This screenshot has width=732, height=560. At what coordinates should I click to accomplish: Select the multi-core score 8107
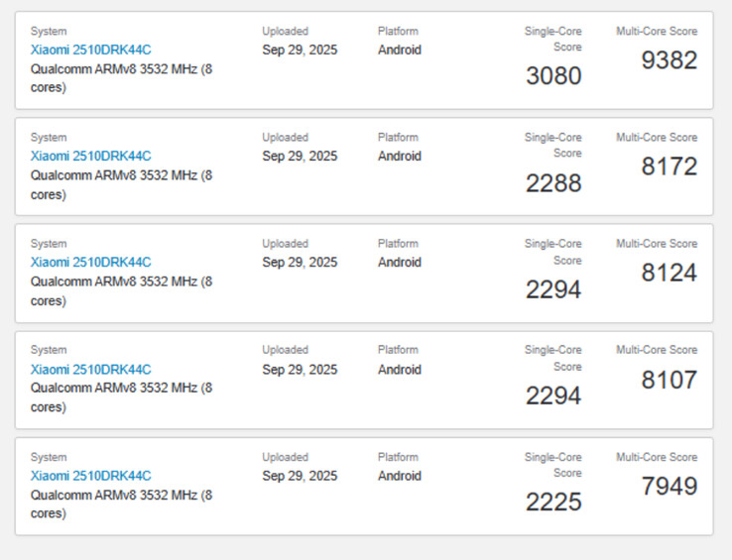coord(669,380)
